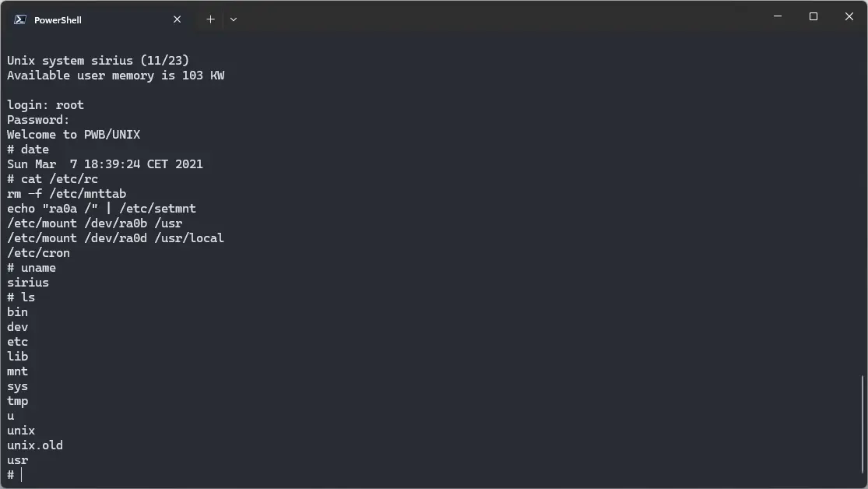Image resolution: width=868 pixels, height=489 pixels.
Task: Select the 'usr' directory name in listing
Action: coord(17,459)
